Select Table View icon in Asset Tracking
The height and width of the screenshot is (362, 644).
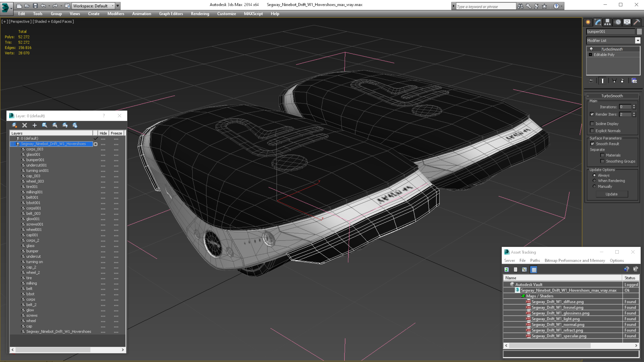[x=534, y=269]
